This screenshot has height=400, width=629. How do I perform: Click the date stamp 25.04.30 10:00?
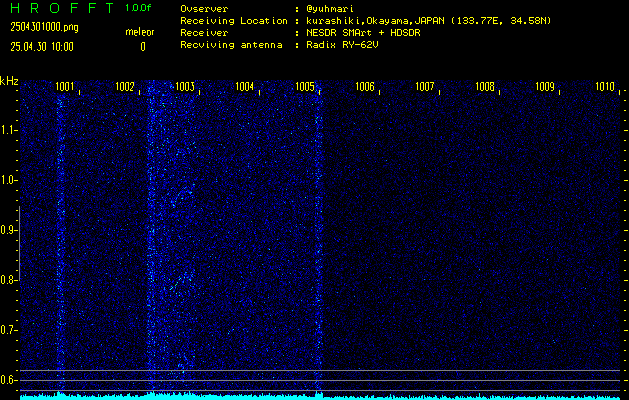tap(42, 47)
